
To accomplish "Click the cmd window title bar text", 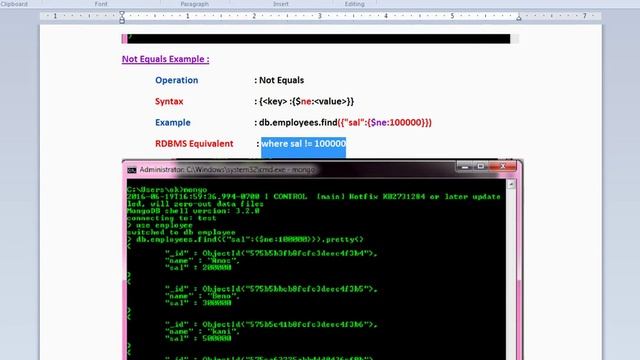I will pyautogui.click(x=227, y=169).
